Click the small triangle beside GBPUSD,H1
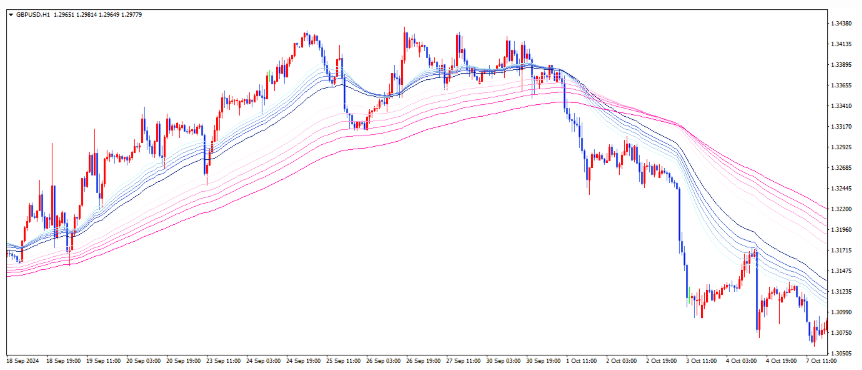 pos(11,15)
